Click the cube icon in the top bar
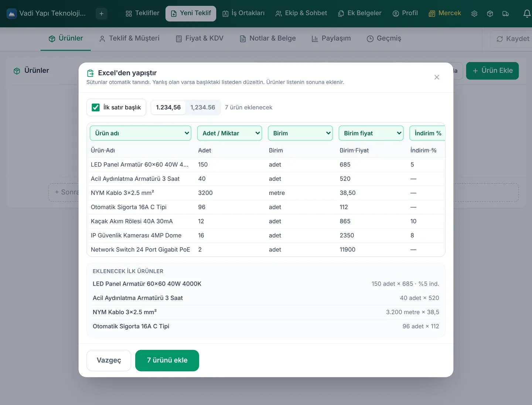This screenshot has height=405, width=532. click(490, 14)
